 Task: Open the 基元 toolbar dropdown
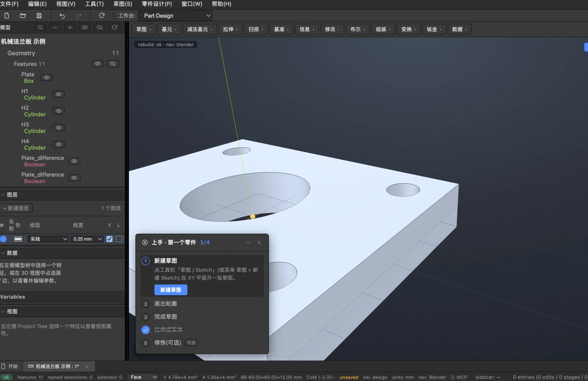point(169,29)
